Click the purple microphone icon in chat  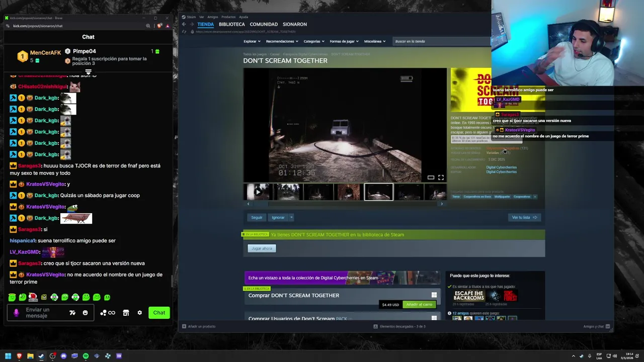16,313
